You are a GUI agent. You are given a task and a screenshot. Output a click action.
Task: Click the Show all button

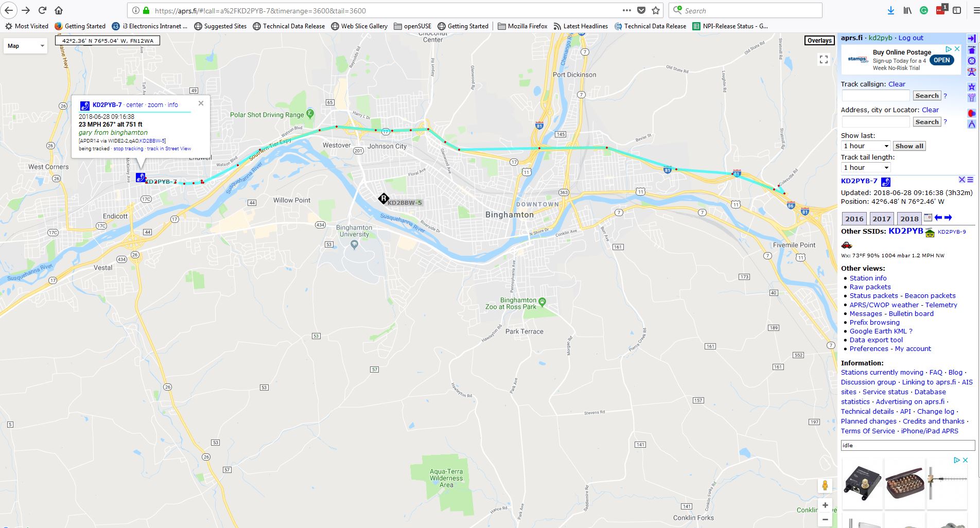pyautogui.click(x=909, y=146)
